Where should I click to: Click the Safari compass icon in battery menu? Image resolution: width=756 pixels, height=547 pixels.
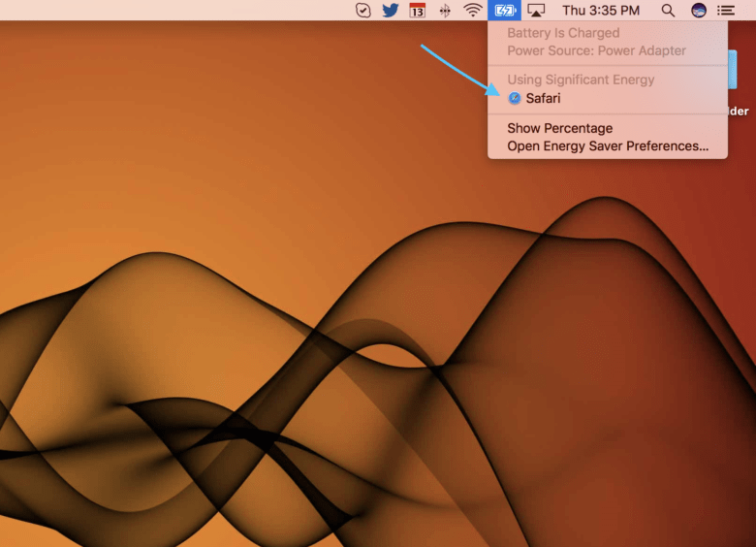515,98
